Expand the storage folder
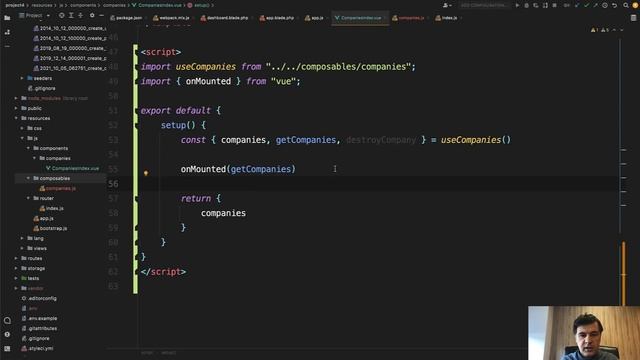This screenshot has width=640, height=360. pos(16,268)
